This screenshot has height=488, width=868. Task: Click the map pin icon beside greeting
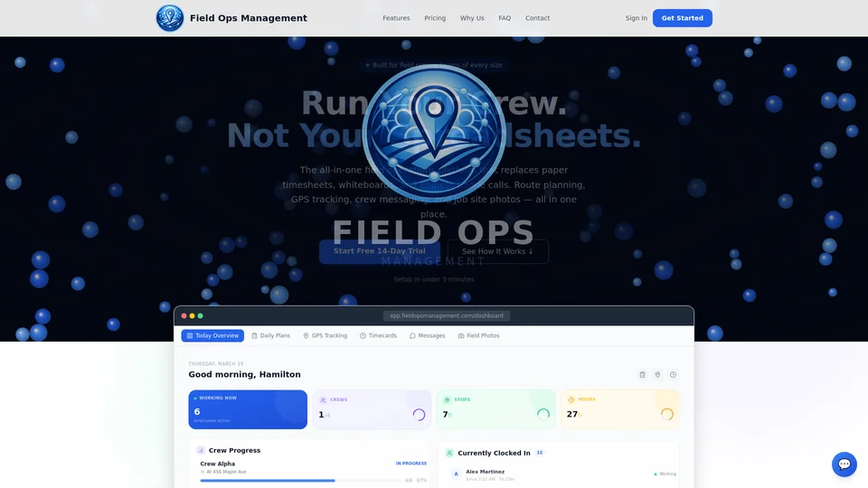657,374
